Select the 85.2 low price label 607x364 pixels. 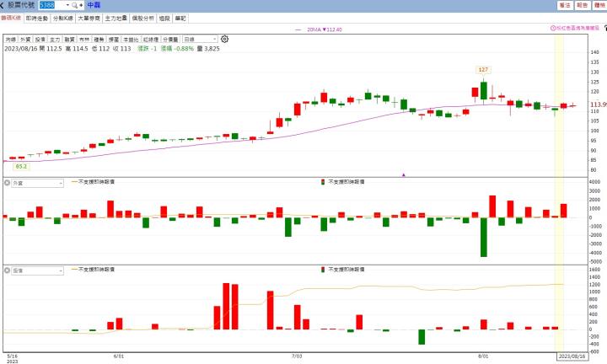pyautogui.click(x=21, y=166)
